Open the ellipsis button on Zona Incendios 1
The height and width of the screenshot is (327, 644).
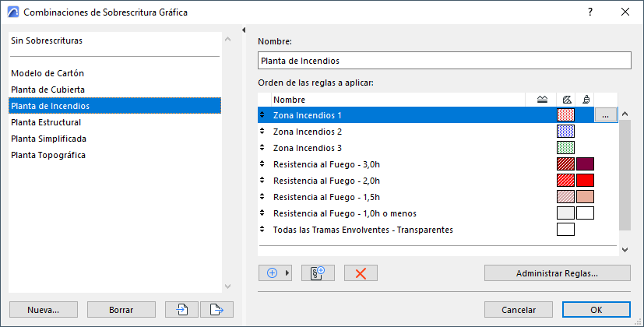[x=606, y=115]
